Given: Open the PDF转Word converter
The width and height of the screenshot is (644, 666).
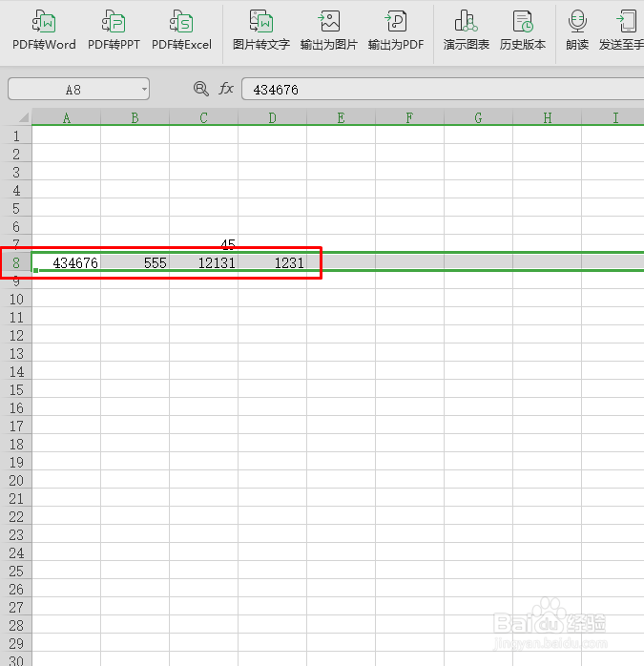Looking at the screenshot, I should (x=44, y=31).
